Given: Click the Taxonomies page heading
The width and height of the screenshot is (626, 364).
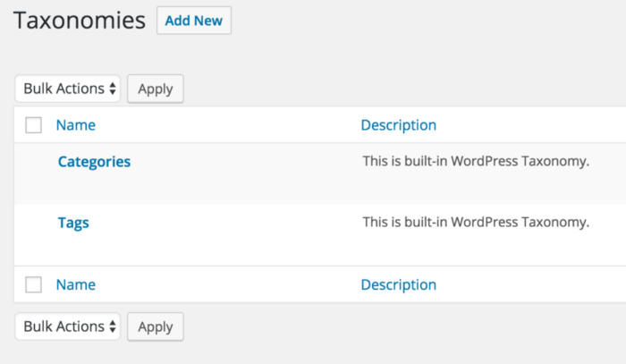Looking at the screenshot, I should tap(80, 21).
